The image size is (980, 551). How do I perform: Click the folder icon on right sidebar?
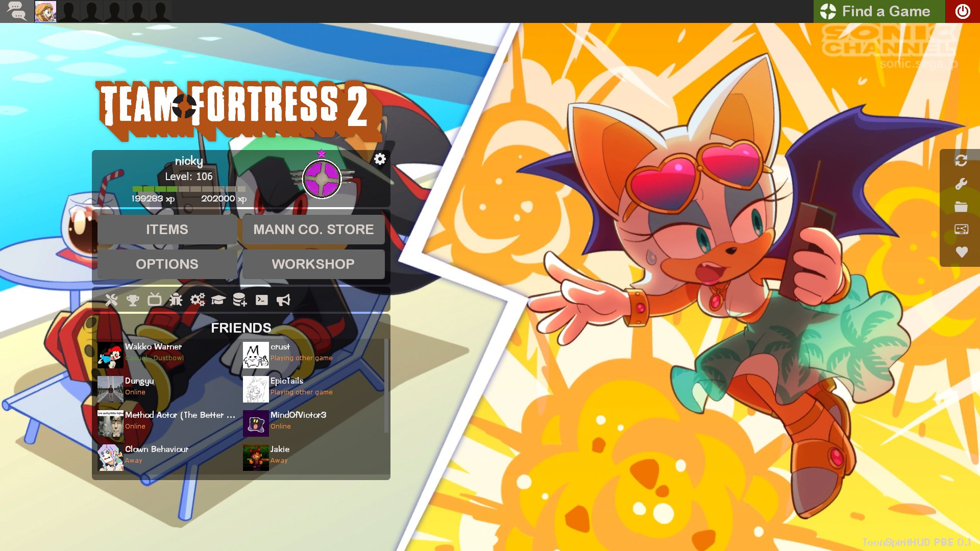961,207
